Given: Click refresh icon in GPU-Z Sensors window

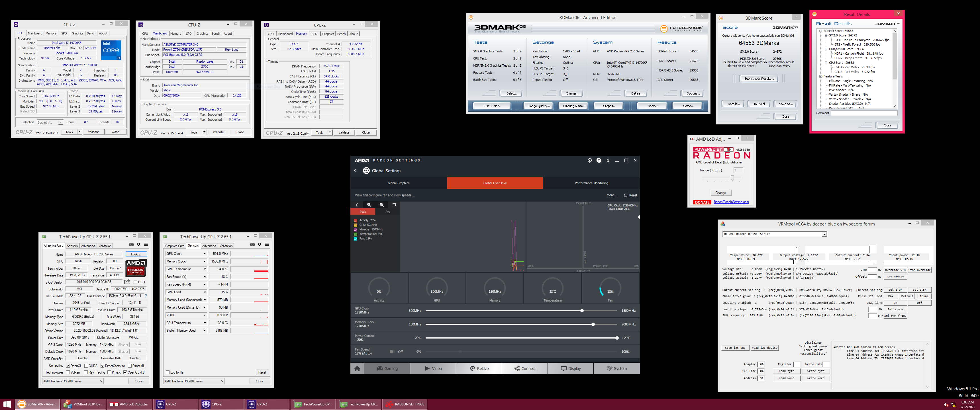Looking at the screenshot, I should 260,244.
